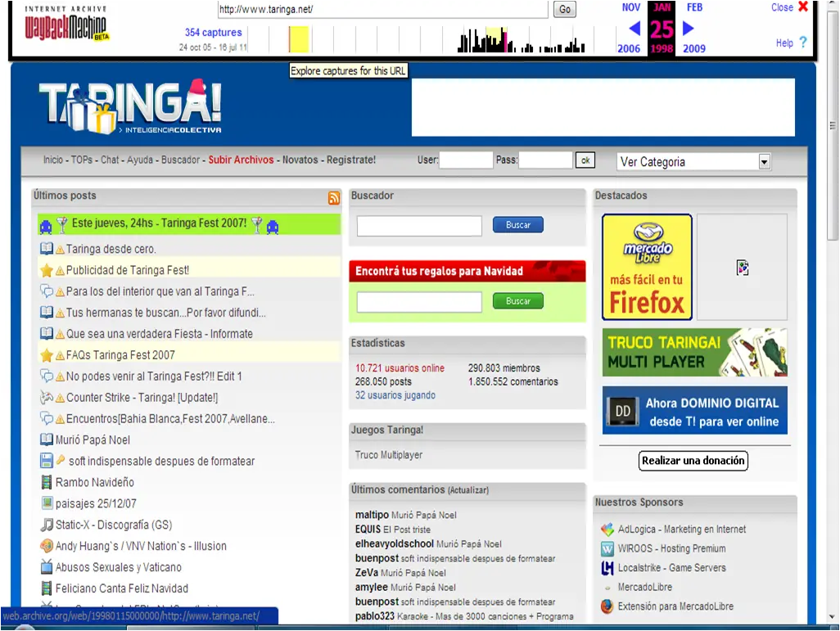This screenshot has width=840, height=631.
Task: Click TV icon beside Abusos Sexuales y Vaticano
Action: coord(47,566)
